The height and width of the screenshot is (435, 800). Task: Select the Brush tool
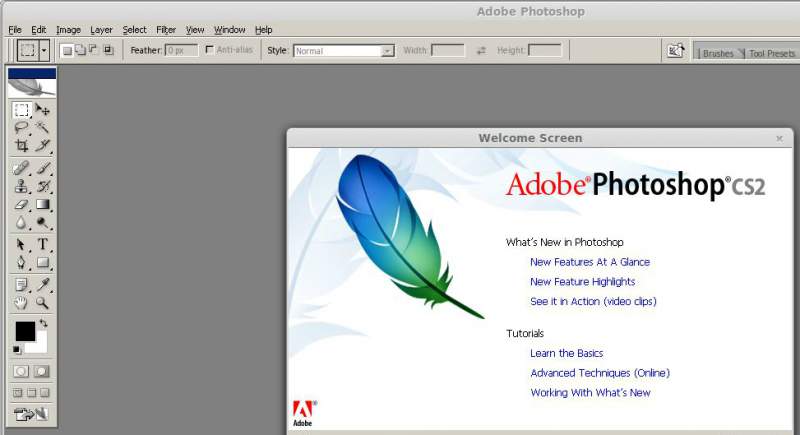click(x=43, y=168)
